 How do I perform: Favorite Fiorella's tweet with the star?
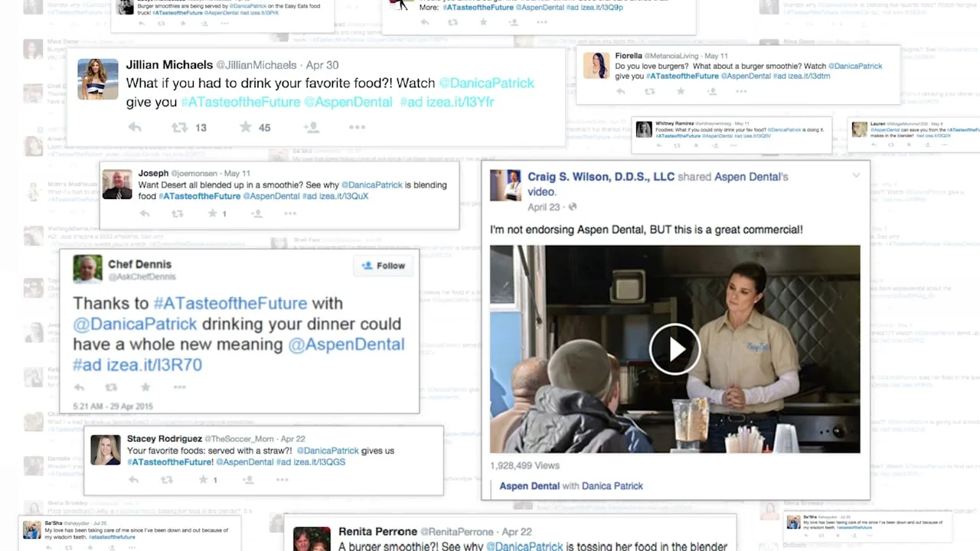click(681, 92)
